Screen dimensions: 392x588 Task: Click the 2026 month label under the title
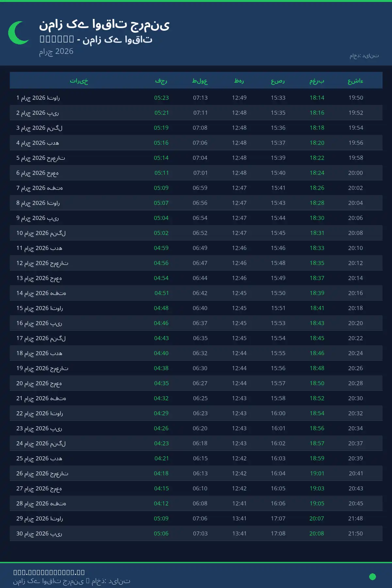click(56, 51)
